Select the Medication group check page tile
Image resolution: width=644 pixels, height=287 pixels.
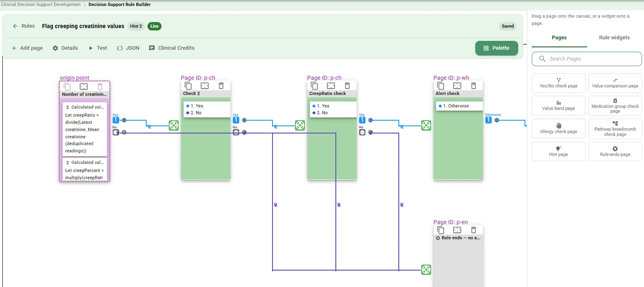point(615,106)
